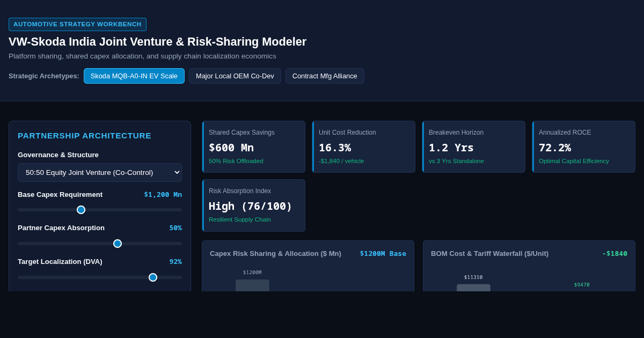This screenshot has width=644, height=338.
Task: Click Capex Risk Sharing & Allocation title
Action: tap(275, 253)
